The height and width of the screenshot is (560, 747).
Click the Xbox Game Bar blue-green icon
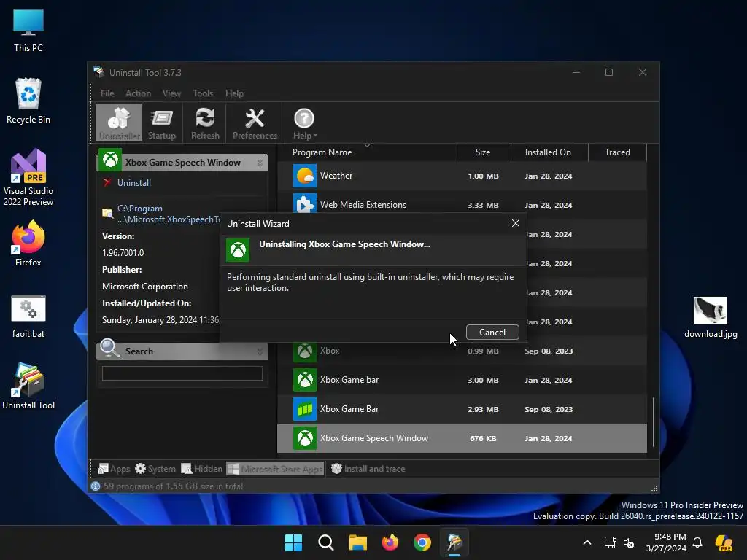[305, 409]
